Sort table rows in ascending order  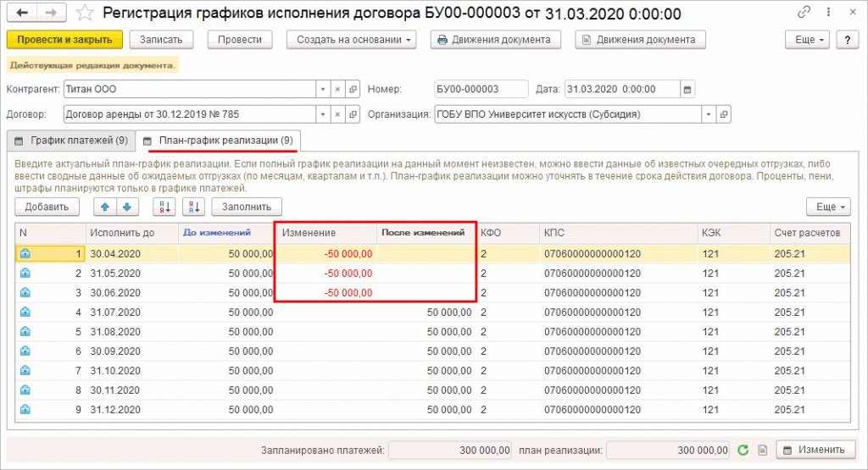click(164, 207)
